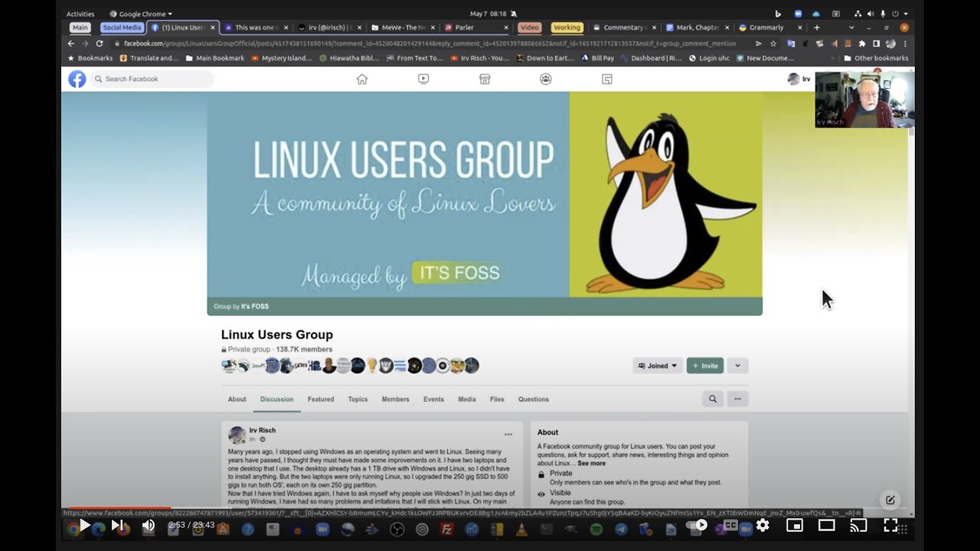Image resolution: width=980 pixels, height=551 pixels.
Task: Click It's FOSS group link on cover
Action: (x=255, y=306)
